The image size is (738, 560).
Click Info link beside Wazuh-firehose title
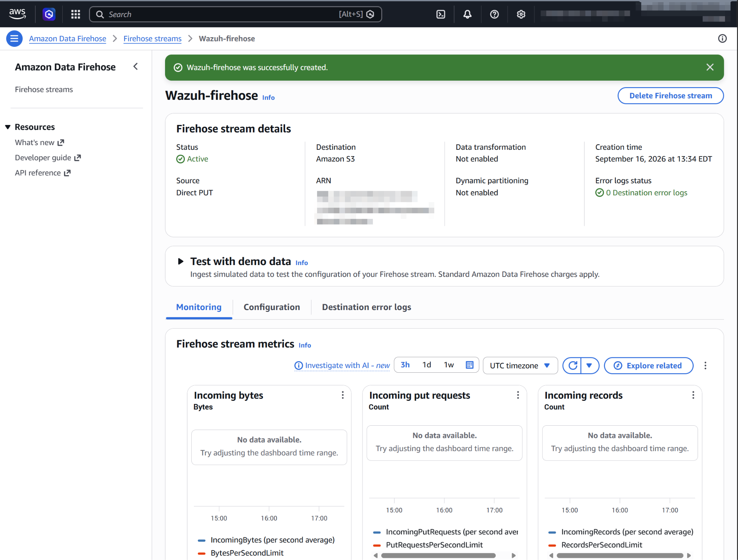(x=268, y=98)
